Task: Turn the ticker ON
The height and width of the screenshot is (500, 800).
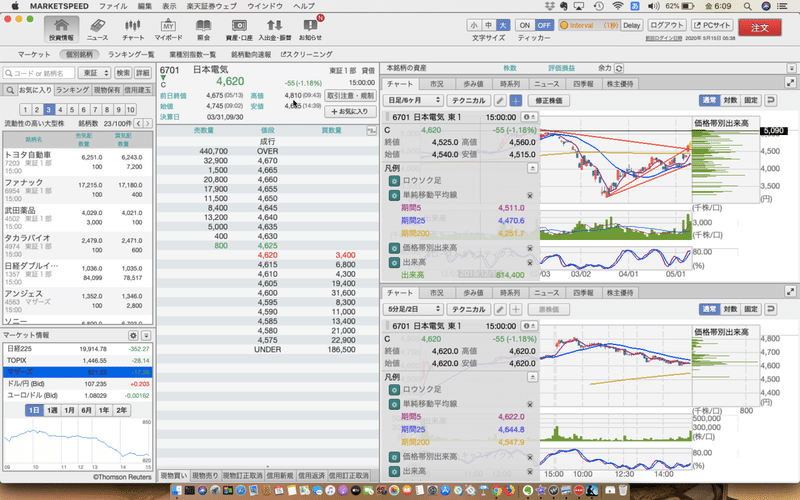Action: click(524, 26)
